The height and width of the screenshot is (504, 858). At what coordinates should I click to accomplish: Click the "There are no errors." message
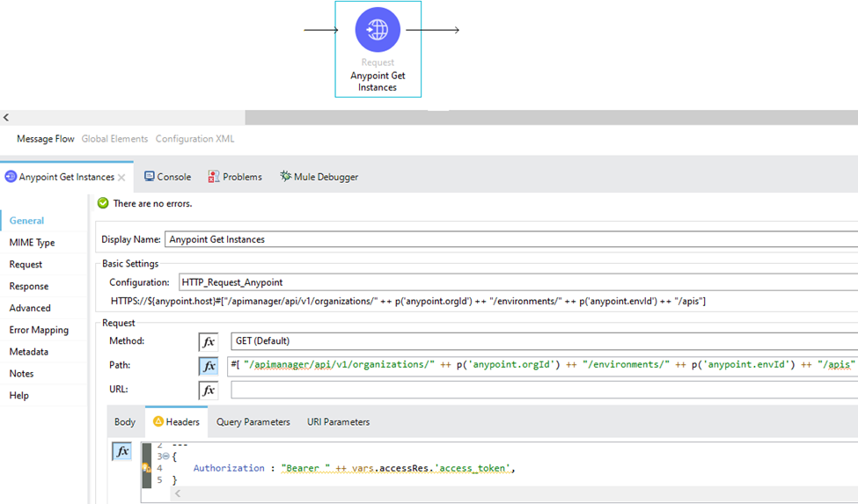152,203
